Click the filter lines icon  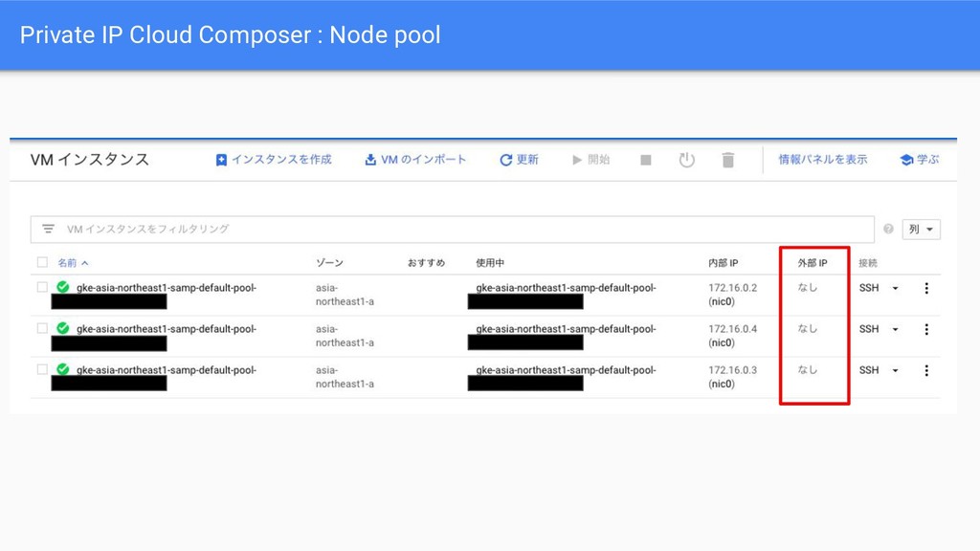(x=48, y=230)
